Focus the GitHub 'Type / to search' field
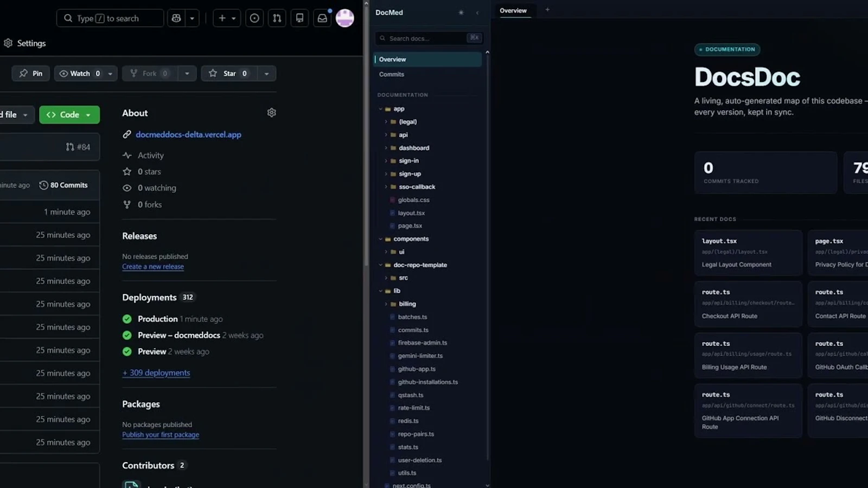Image resolution: width=868 pixels, height=488 pixels. 110,18
